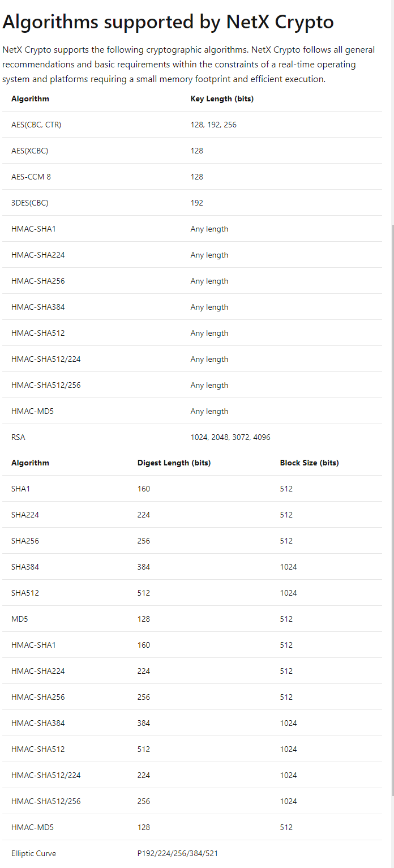Click the HMAC-SHA512/224 entry in the key length table
This screenshot has width=394, height=868.
click(46, 359)
